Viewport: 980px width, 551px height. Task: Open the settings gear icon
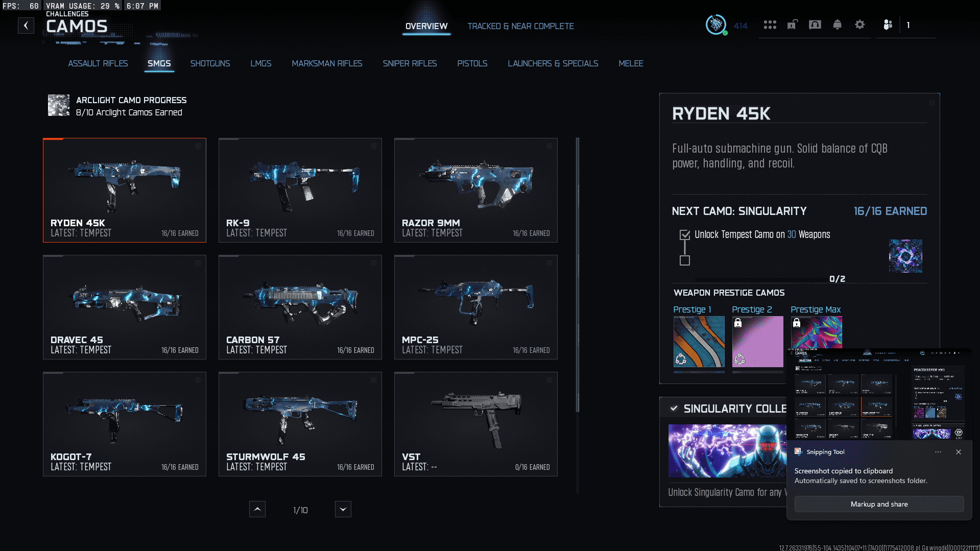point(859,25)
